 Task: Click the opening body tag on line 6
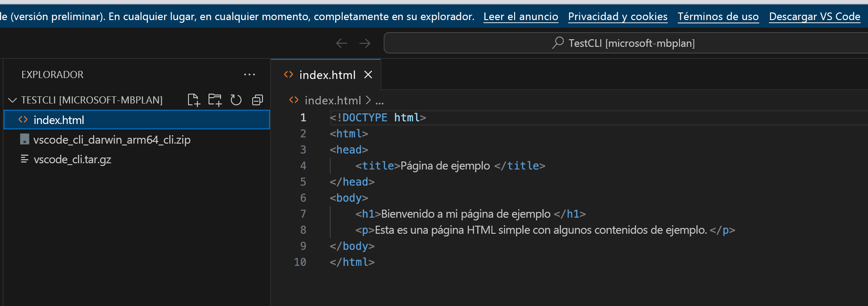pyautogui.click(x=349, y=198)
